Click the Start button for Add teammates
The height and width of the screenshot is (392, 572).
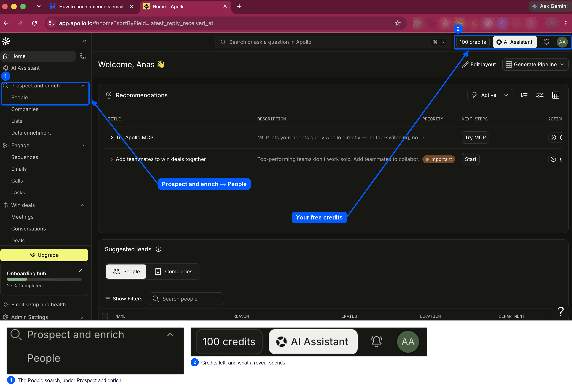(x=470, y=159)
